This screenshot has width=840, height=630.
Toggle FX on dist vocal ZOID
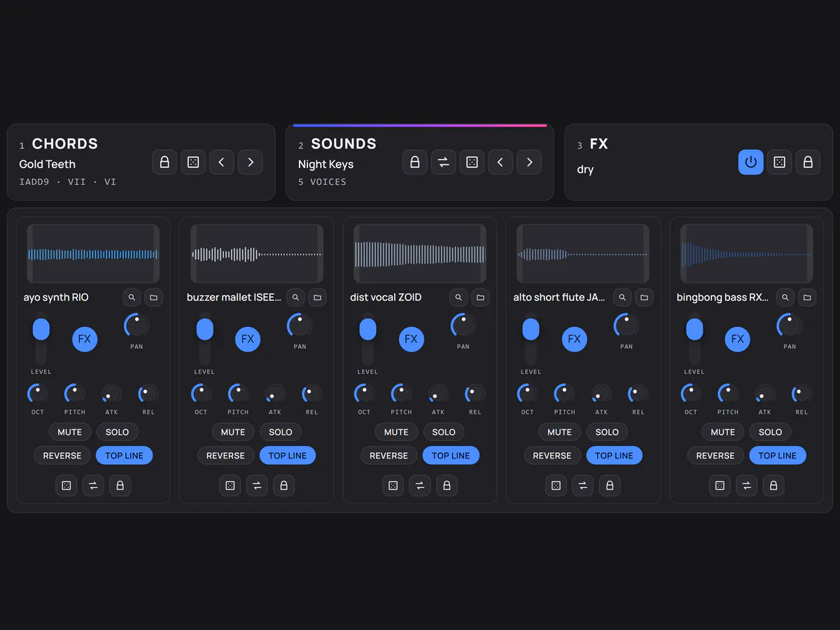411,339
